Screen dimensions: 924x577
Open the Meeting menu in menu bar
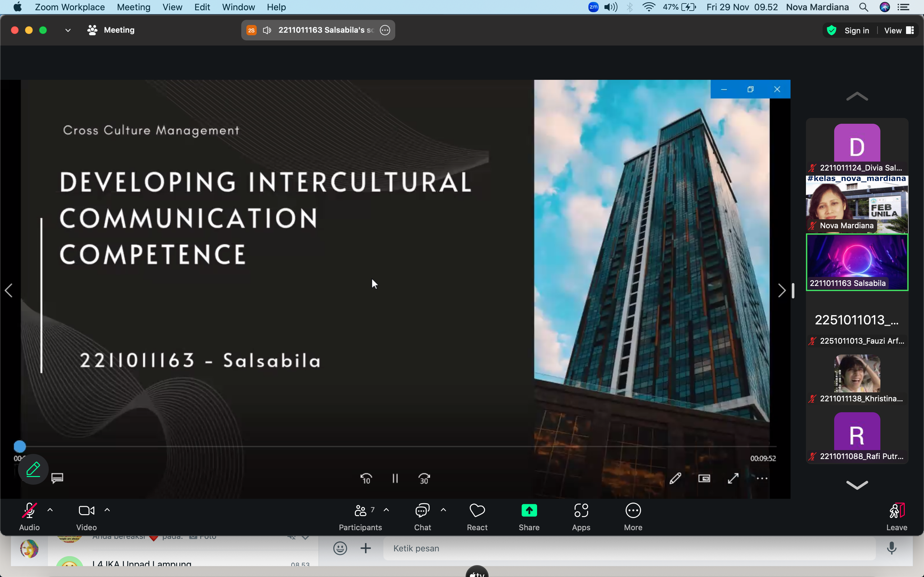click(133, 7)
